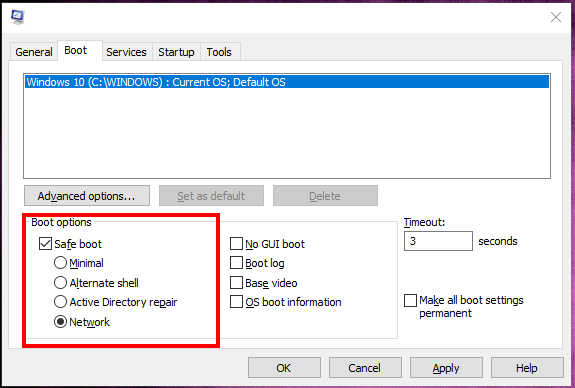Open the Services tab
Image resolution: width=575 pixels, height=388 pixels.
pos(126,52)
